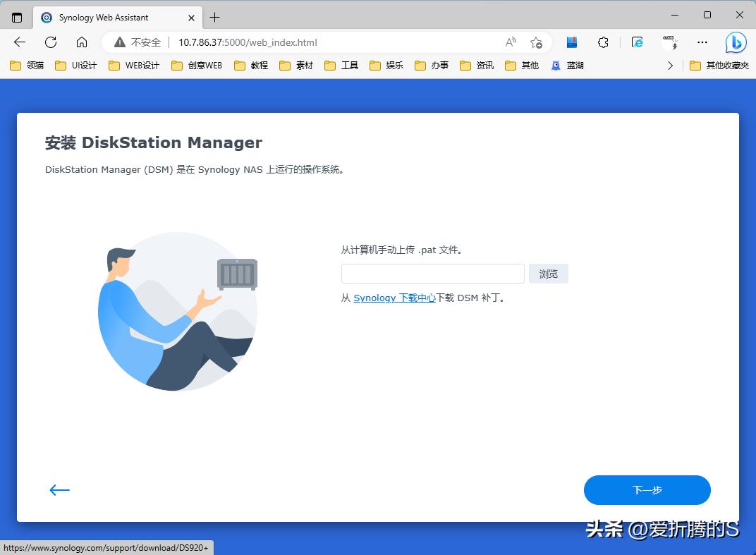Image resolution: width=756 pixels, height=555 pixels.
Task: Add this page to favorites via star icon
Action: click(x=537, y=42)
